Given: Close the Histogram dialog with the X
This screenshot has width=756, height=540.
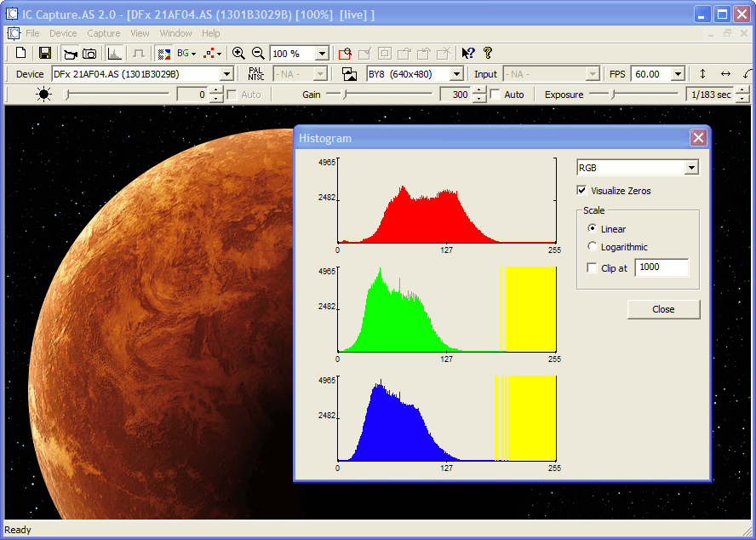Looking at the screenshot, I should coord(698,138).
